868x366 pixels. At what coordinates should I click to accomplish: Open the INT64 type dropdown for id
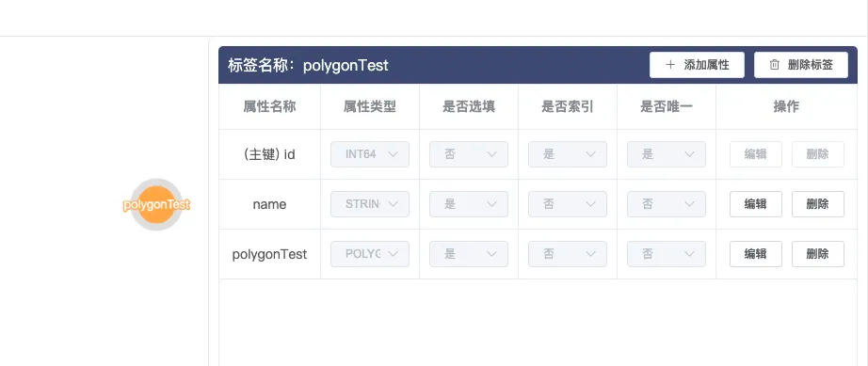pyautogui.click(x=370, y=154)
